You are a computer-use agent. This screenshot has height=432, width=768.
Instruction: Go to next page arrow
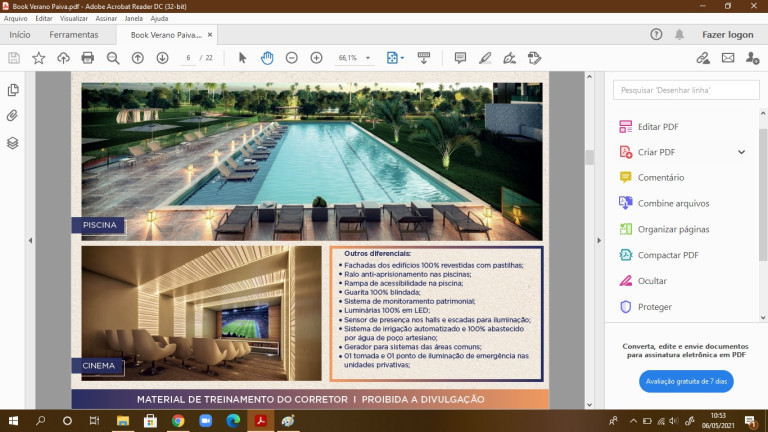click(x=162, y=58)
